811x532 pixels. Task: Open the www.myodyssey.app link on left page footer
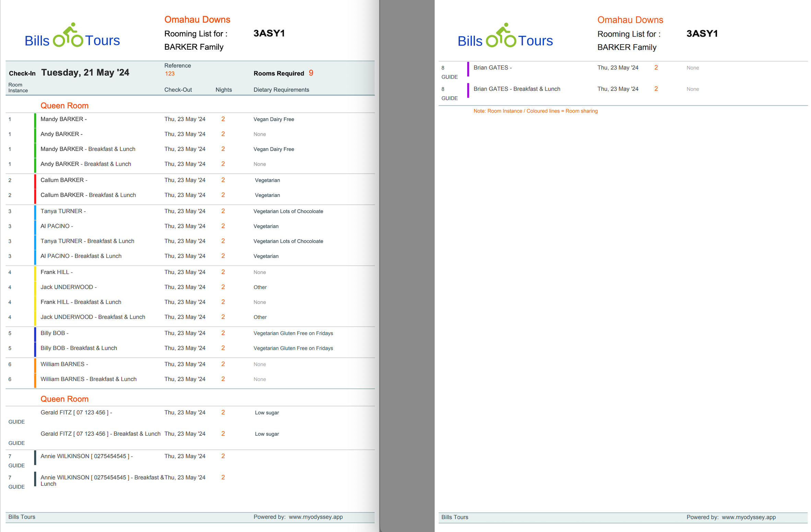pyautogui.click(x=315, y=517)
